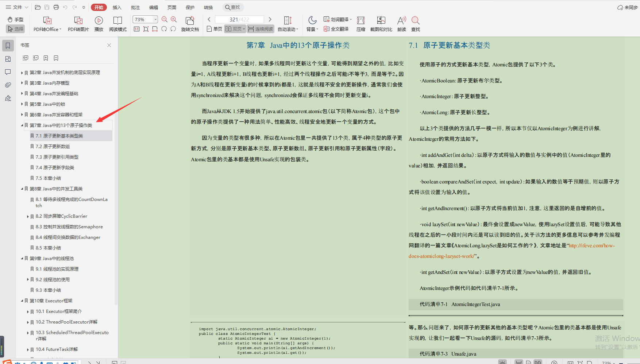Screen dimensions: 640x364
Task: Switch to the 编辑 tab
Action: click(154, 7)
